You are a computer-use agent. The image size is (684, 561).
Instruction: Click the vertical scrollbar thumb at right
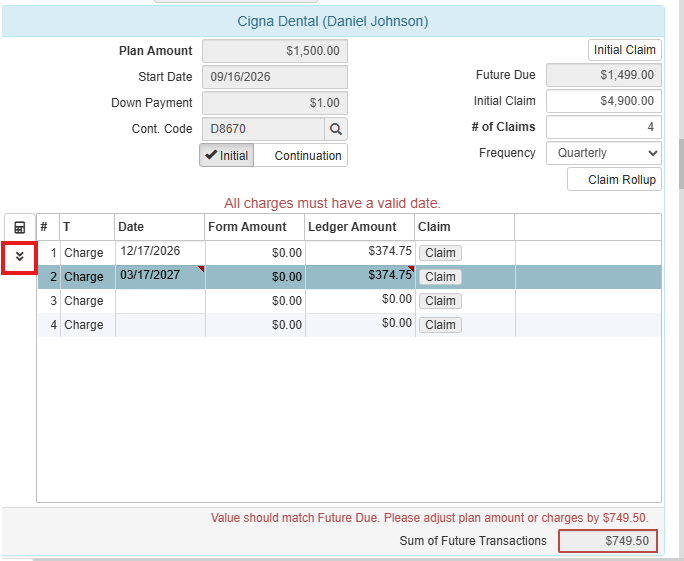[x=681, y=164]
